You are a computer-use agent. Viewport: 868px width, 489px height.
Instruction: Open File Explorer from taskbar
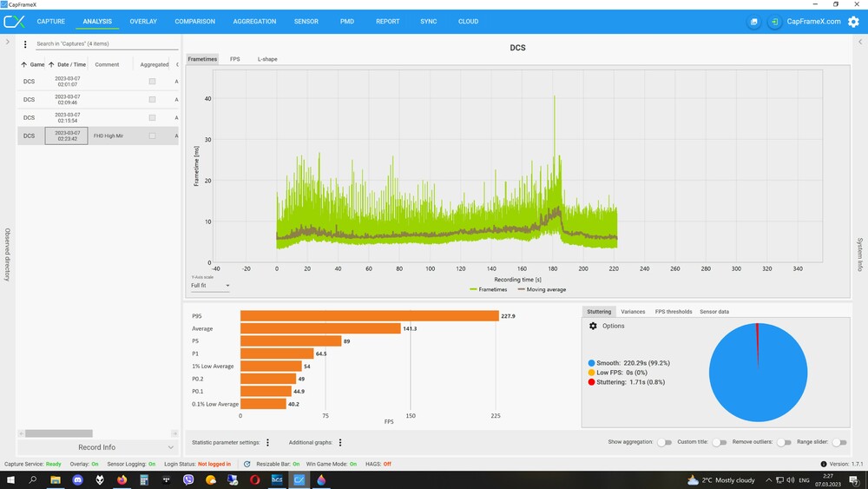click(56, 480)
